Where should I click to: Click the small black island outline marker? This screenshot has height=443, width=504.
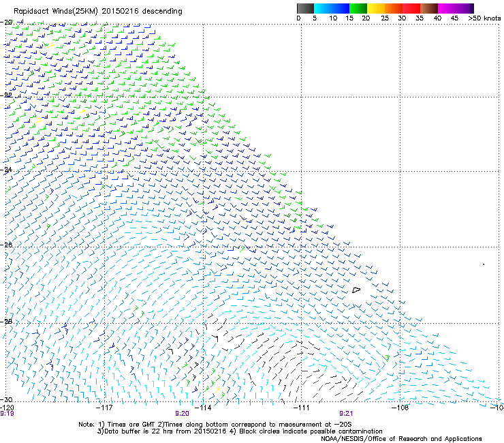pos(356,290)
